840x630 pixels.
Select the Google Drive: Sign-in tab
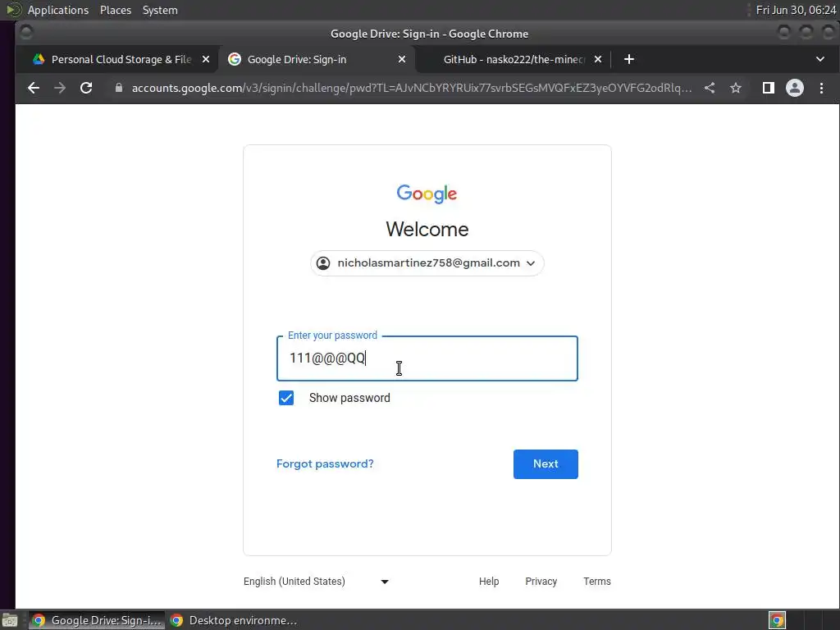(316, 59)
